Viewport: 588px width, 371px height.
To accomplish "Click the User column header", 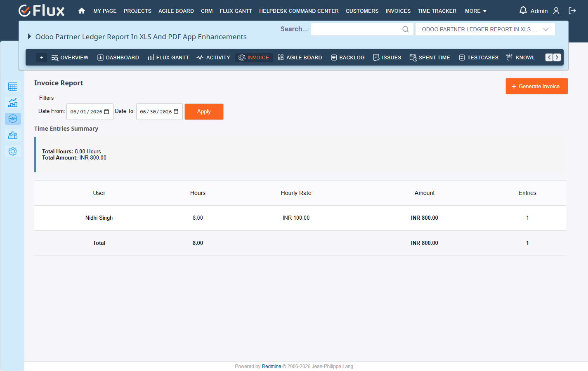I will pyautogui.click(x=99, y=193).
